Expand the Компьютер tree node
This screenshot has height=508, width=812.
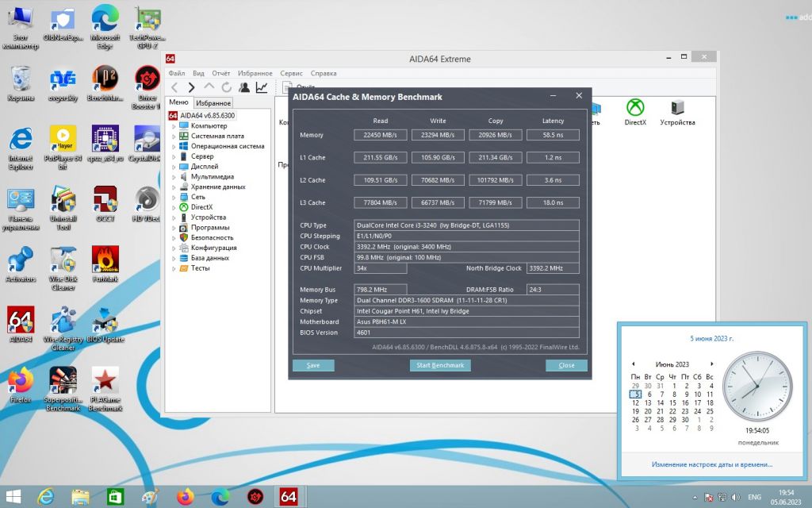(x=174, y=126)
